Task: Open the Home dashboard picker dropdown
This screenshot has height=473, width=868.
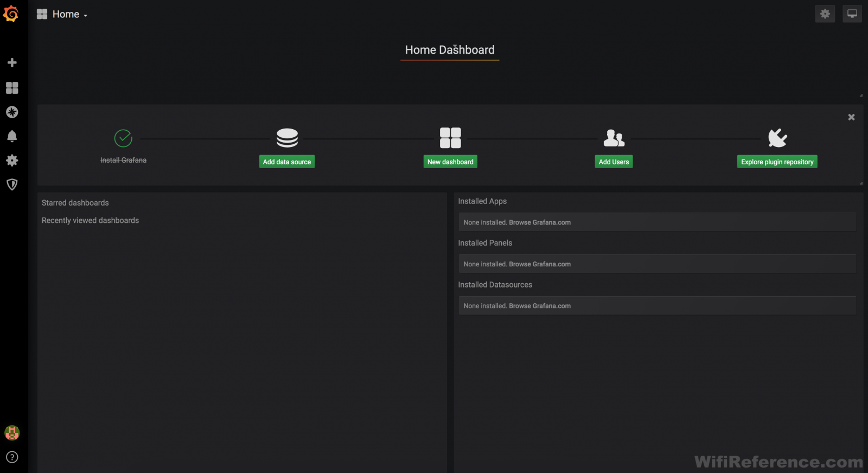Action: pyautogui.click(x=62, y=14)
